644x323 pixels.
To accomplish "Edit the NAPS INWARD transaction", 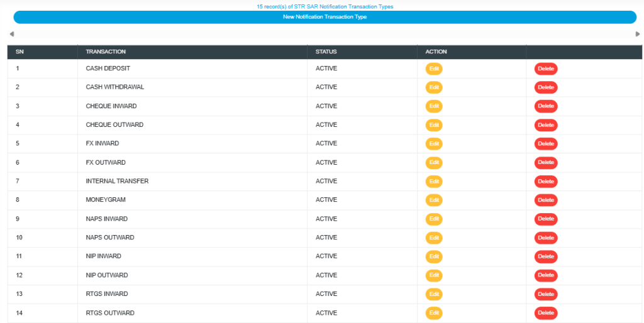I will [x=433, y=219].
